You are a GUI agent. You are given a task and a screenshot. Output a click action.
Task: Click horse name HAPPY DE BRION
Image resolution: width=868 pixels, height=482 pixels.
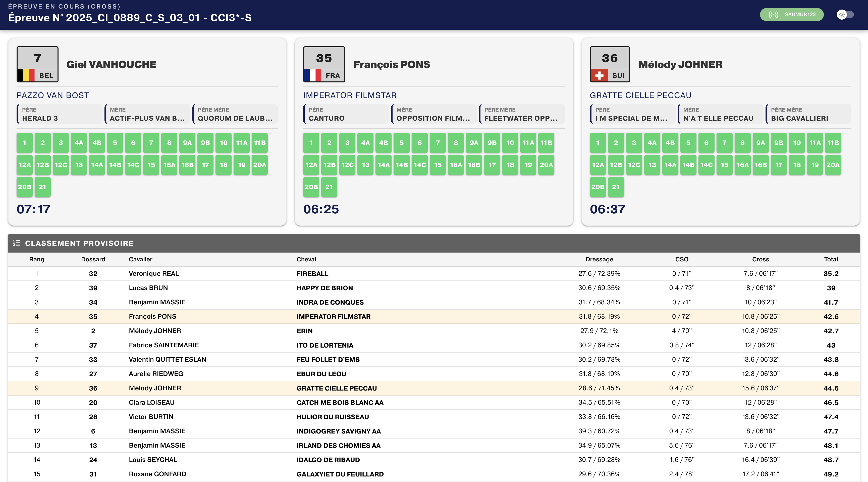(x=324, y=288)
